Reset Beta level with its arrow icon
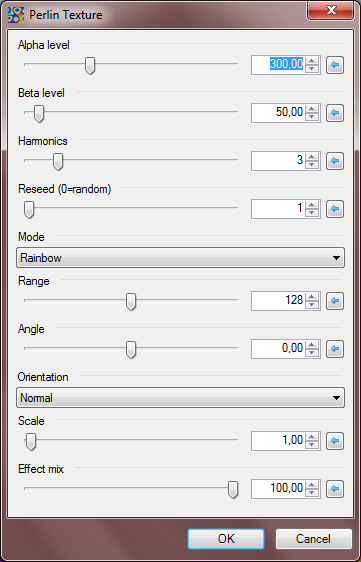This screenshot has height=562, width=361. [x=335, y=113]
